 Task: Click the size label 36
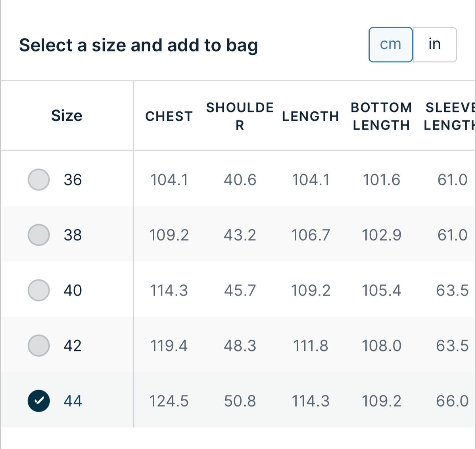(x=73, y=180)
